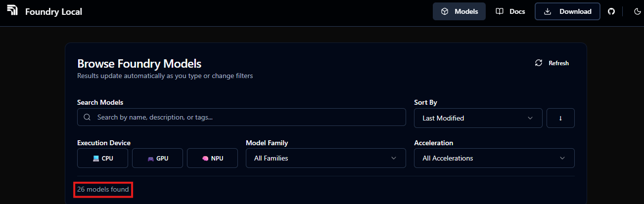Click the Browse Foundry Models heading

click(139, 64)
